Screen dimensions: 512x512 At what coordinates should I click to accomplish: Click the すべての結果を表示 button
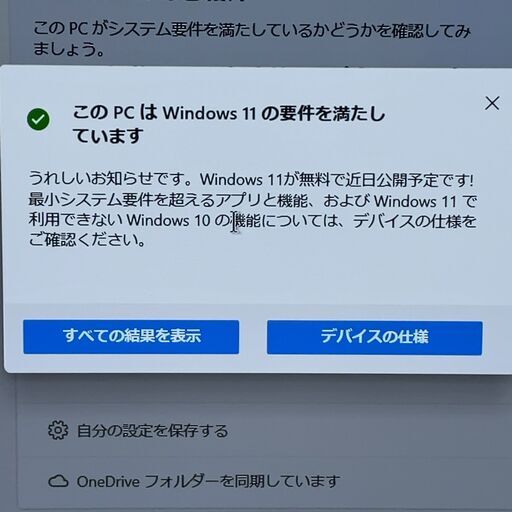tap(131, 337)
